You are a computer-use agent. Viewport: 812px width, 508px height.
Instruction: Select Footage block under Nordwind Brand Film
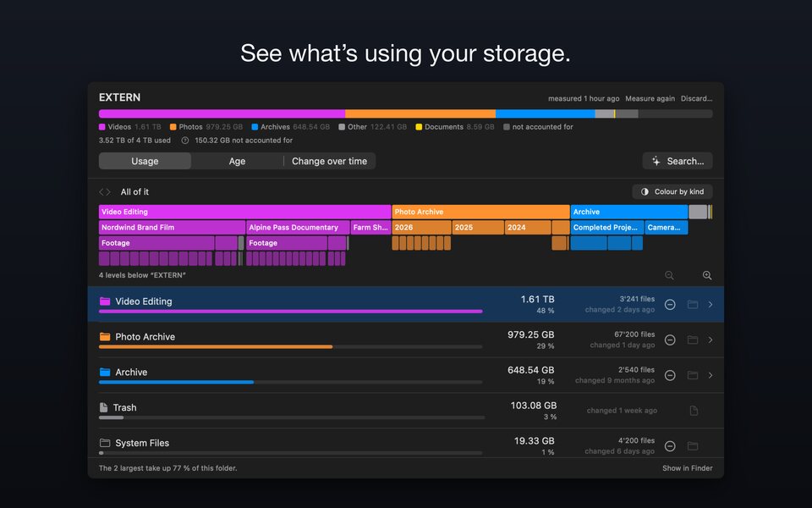(156, 243)
